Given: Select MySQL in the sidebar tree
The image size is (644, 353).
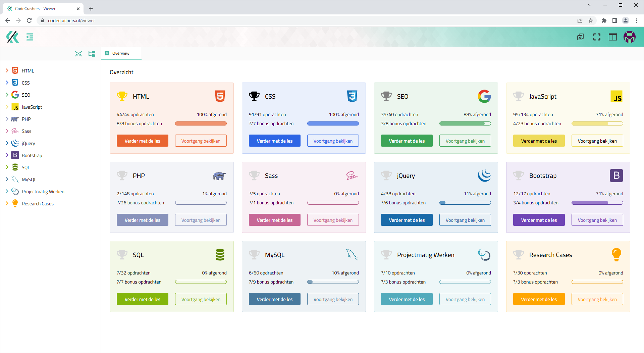Looking at the screenshot, I should [x=29, y=180].
